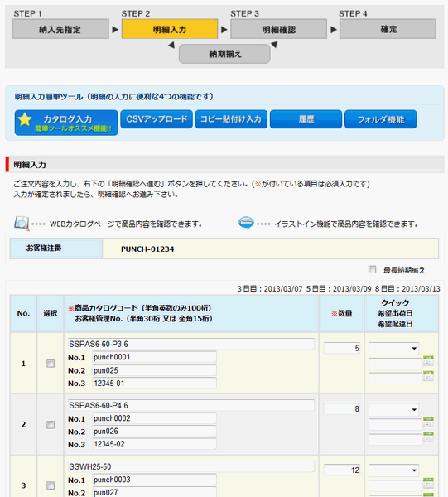Expand the quick dropdown in row 2

pos(394,409)
